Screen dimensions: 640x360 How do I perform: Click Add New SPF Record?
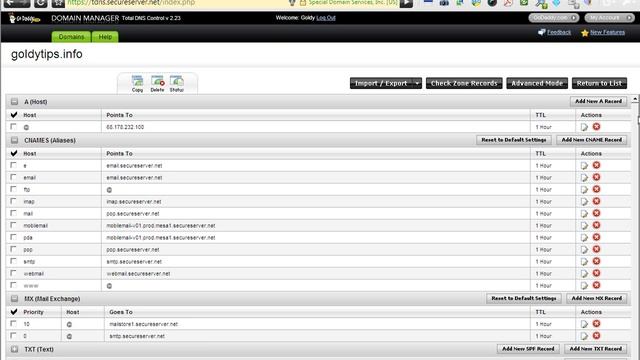tap(528, 349)
